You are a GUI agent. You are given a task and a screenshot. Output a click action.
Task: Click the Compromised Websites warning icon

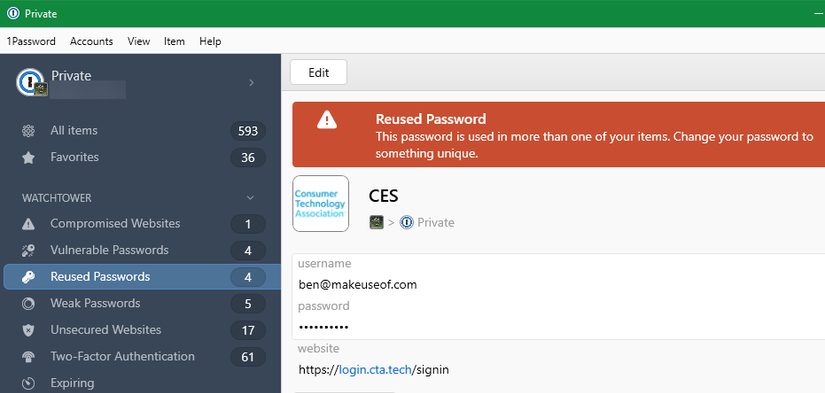click(x=28, y=224)
